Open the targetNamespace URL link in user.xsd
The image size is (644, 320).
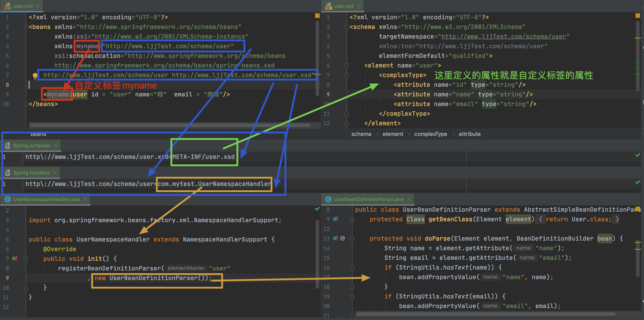(504, 36)
